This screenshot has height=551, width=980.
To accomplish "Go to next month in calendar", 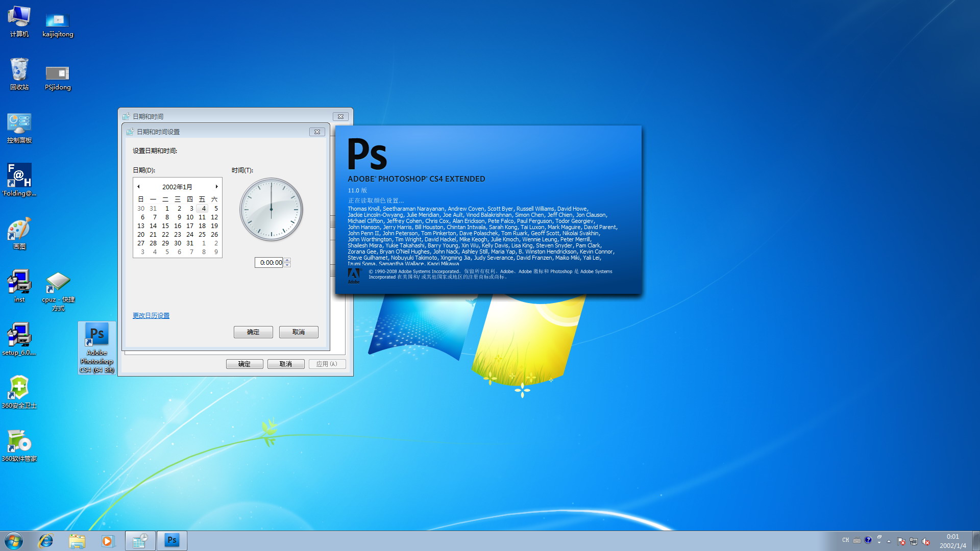I will (216, 187).
